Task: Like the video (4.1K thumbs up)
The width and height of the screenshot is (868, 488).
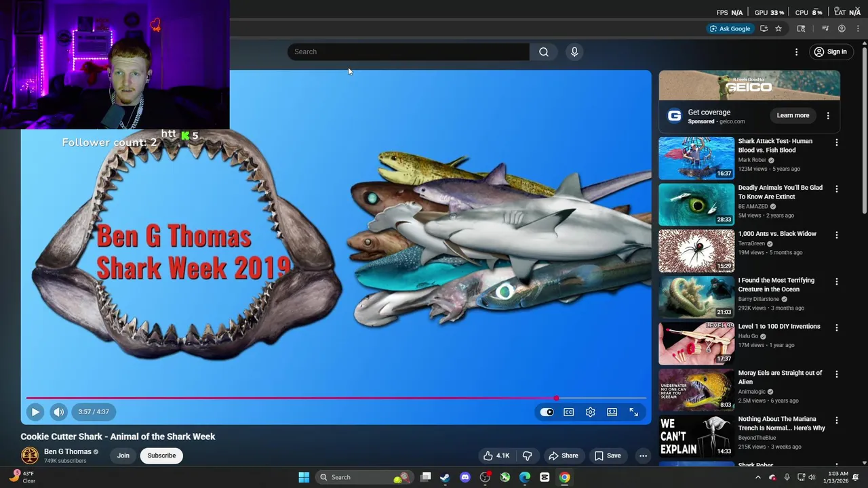Action: point(496,455)
